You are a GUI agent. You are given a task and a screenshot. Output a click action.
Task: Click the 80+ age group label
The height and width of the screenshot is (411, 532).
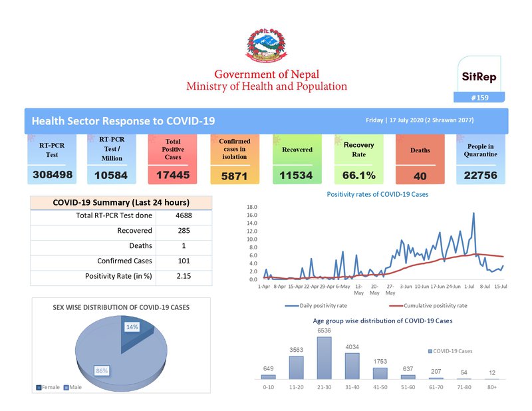click(492, 387)
